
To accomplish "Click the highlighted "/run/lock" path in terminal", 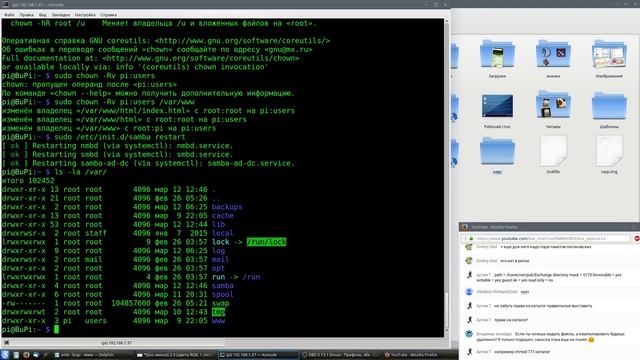I will (x=266, y=242).
